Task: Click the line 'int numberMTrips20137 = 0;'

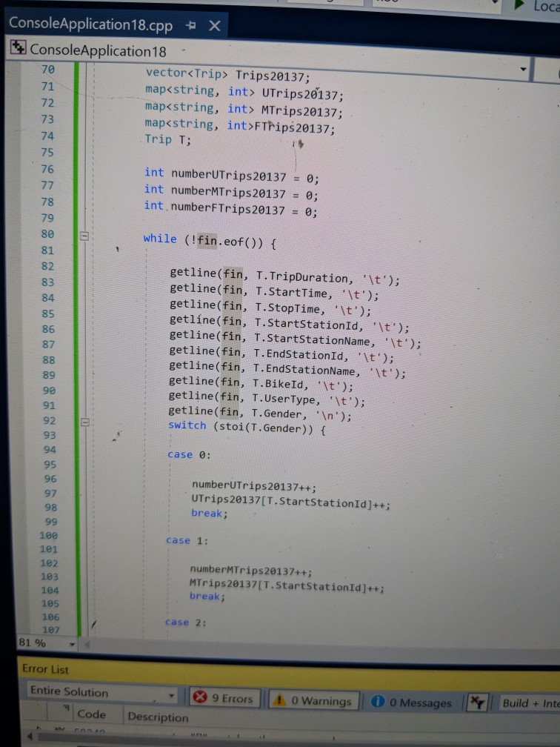Action: click(231, 192)
